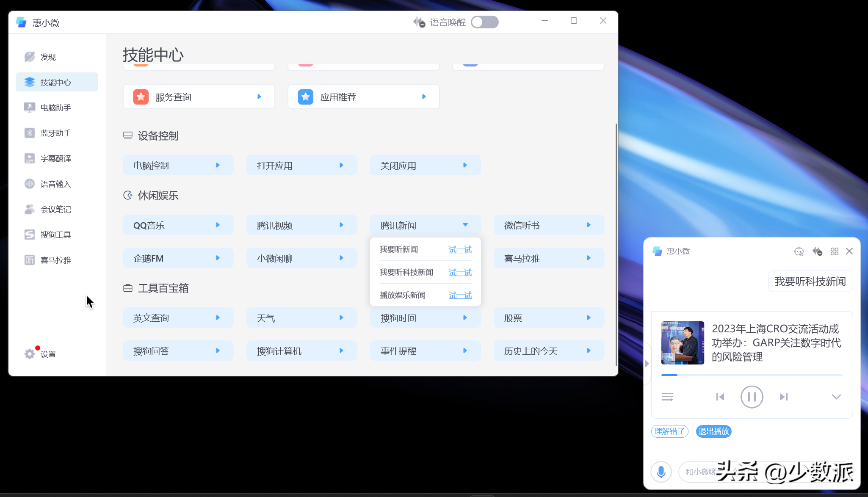Close the 惠小微 chat window
The height and width of the screenshot is (497, 868).
(x=849, y=251)
